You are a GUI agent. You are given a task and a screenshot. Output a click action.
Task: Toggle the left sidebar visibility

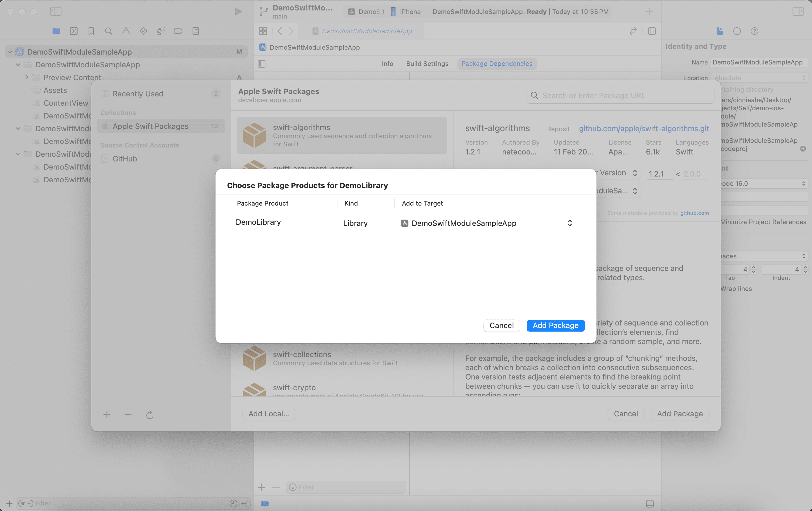[x=56, y=11]
